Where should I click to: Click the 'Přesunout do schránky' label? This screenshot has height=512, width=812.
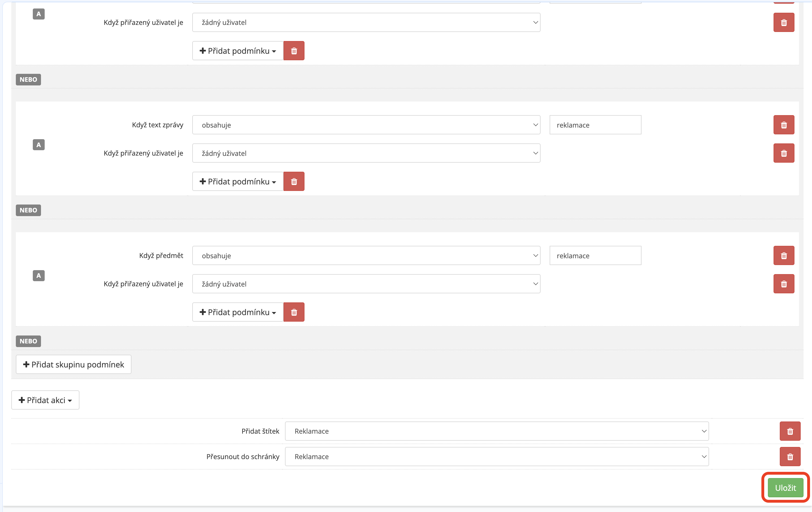click(x=243, y=456)
